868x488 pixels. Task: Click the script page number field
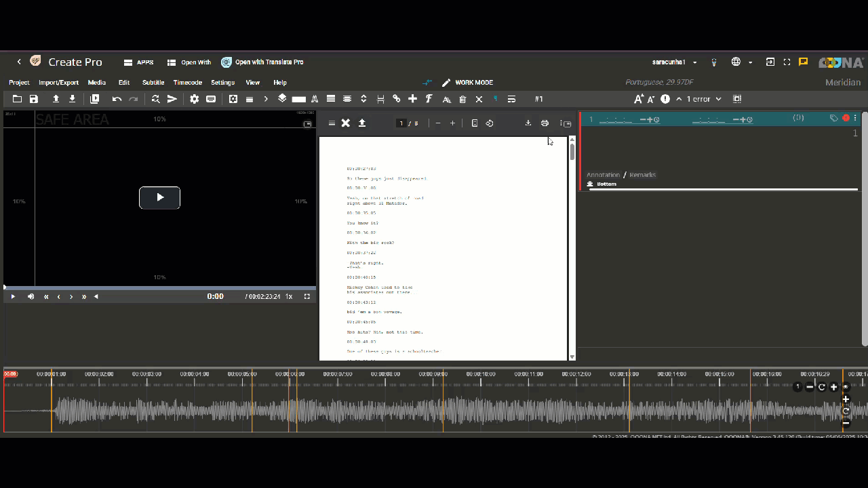click(x=401, y=123)
